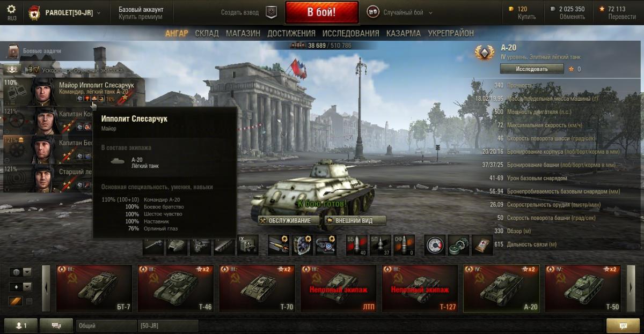Open the Боевые задачи briefcase icon
Viewport: 644px width, 334px height.
pyautogui.click(x=13, y=51)
